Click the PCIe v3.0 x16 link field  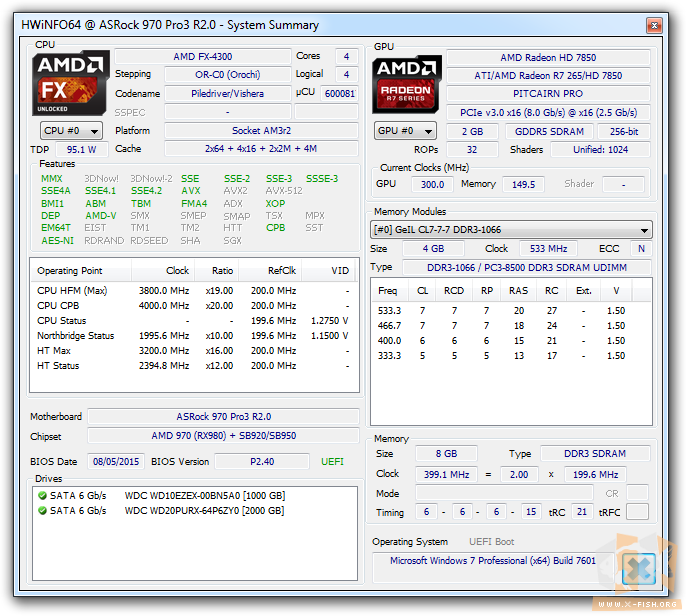(548, 113)
